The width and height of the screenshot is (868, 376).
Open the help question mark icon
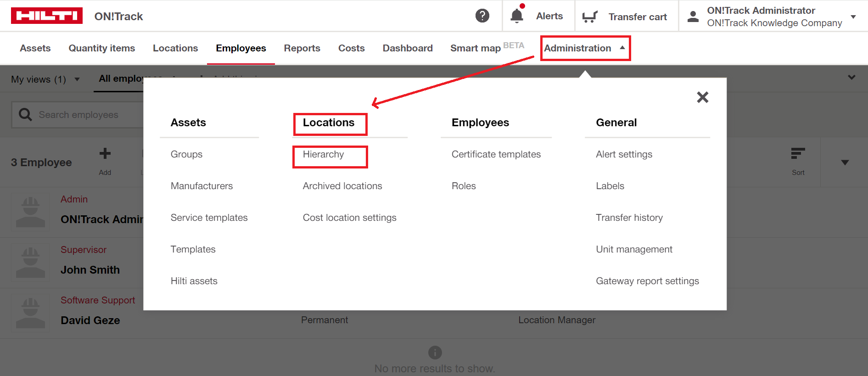click(482, 16)
